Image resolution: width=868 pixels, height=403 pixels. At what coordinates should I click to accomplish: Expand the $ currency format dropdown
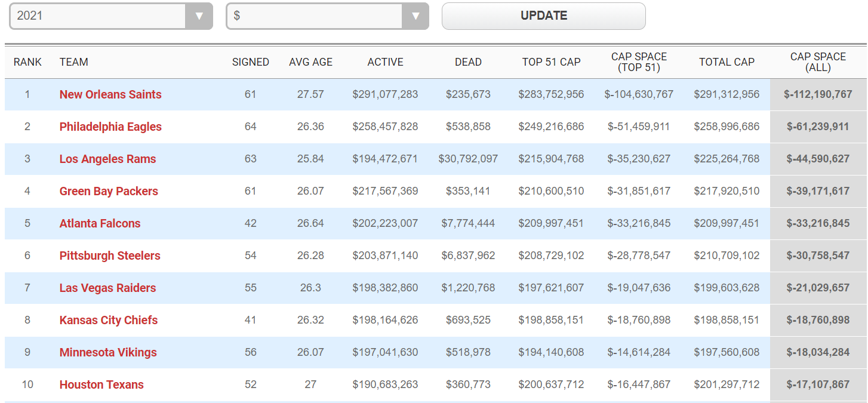pyautogui.click(x=327, y=16)
